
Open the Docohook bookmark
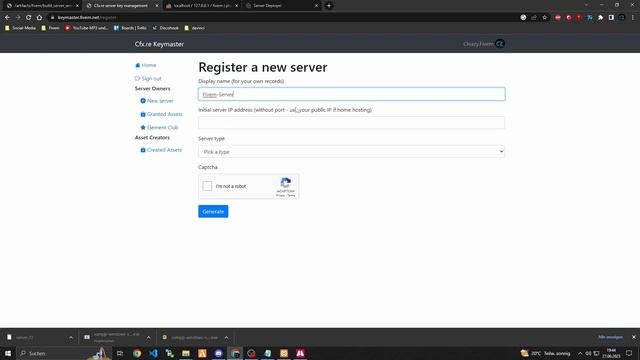166,28
